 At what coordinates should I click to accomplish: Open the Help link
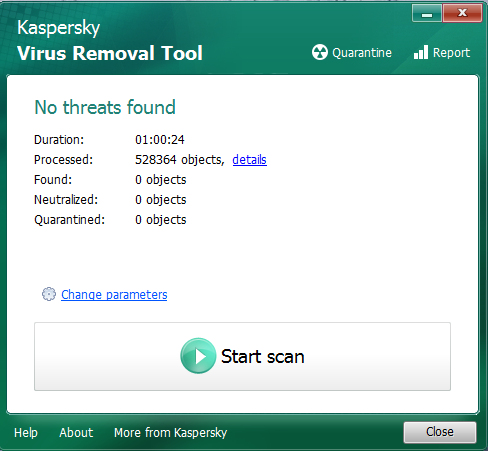click(x=26, y=433)
